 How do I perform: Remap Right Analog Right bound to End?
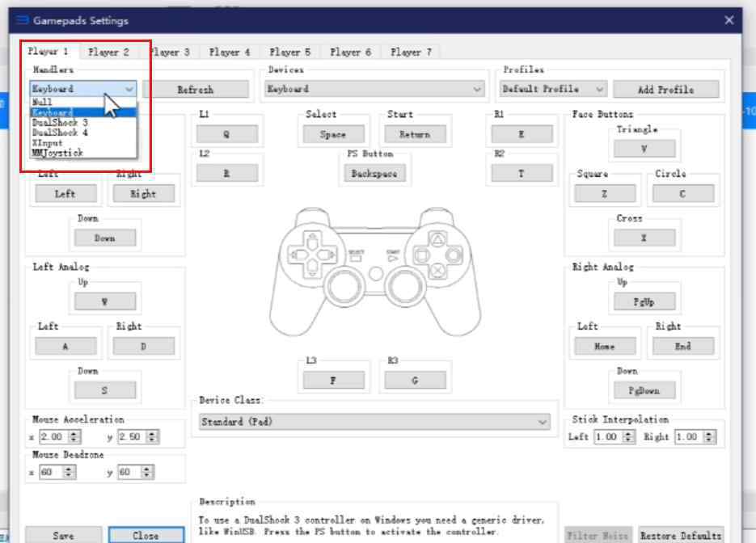pyautogui.click(x=682, y=346)
